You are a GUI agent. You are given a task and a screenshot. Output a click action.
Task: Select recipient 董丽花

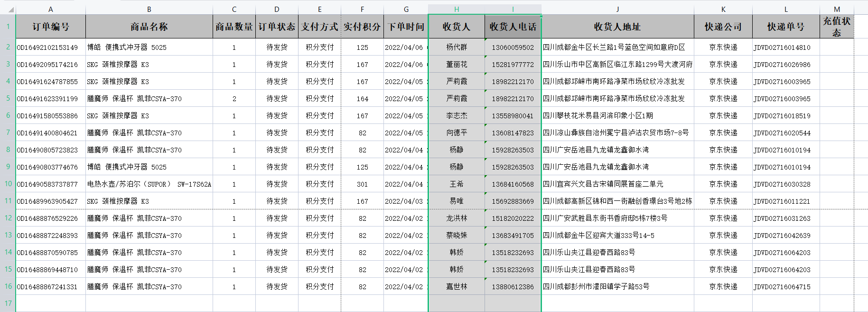[457, 64]
